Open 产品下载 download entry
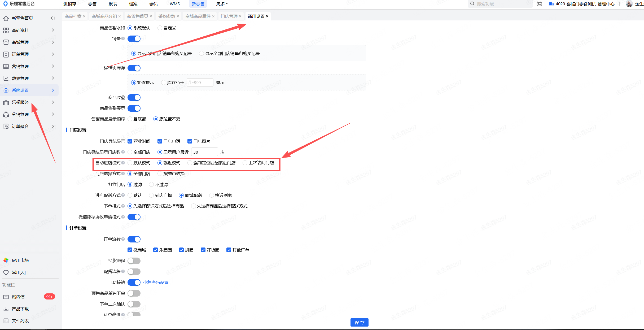The width and height of the screenshot is (644, 330). (x=20, y=309)
